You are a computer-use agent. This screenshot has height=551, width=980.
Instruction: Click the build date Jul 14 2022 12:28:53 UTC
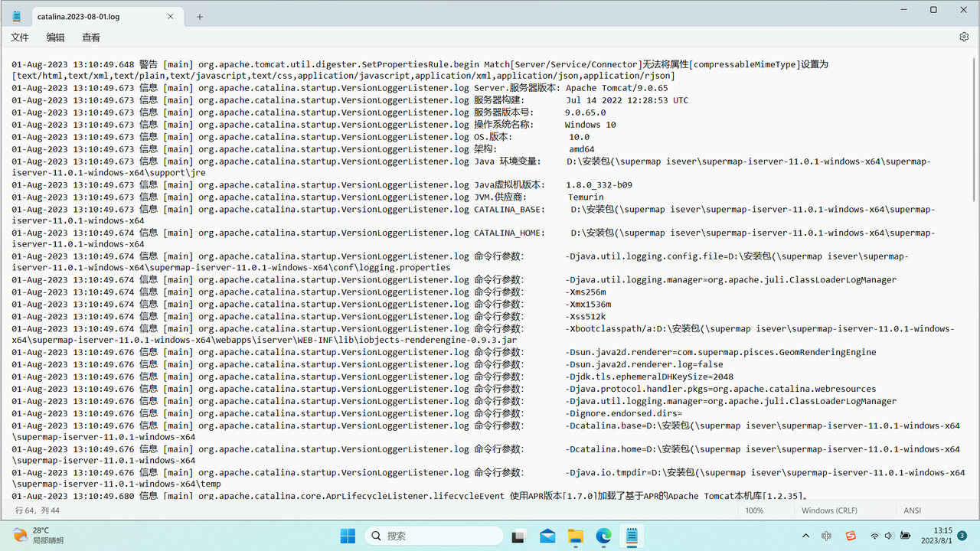(627, 100)
